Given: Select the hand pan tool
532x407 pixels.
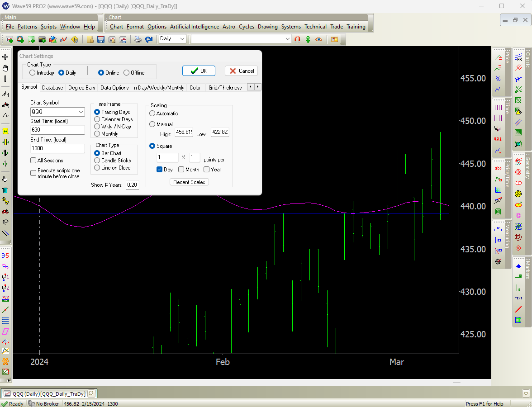Looking at the screenshot, I should (5, 68).
